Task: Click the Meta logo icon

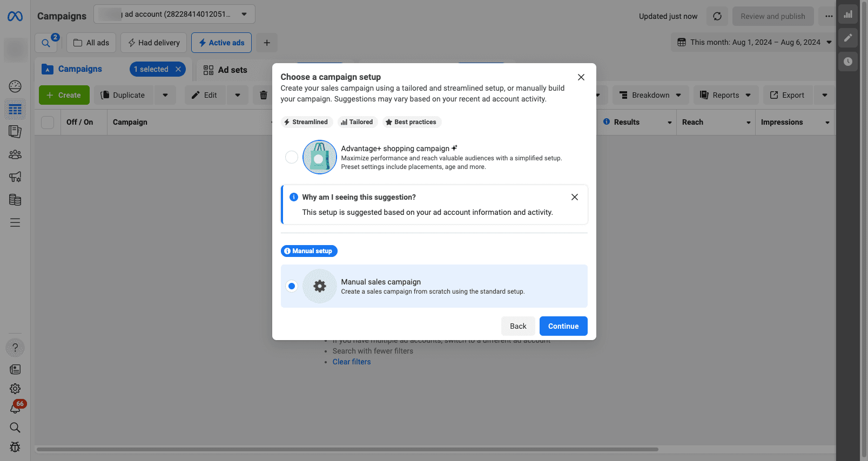Action: (x=15, y=17)
